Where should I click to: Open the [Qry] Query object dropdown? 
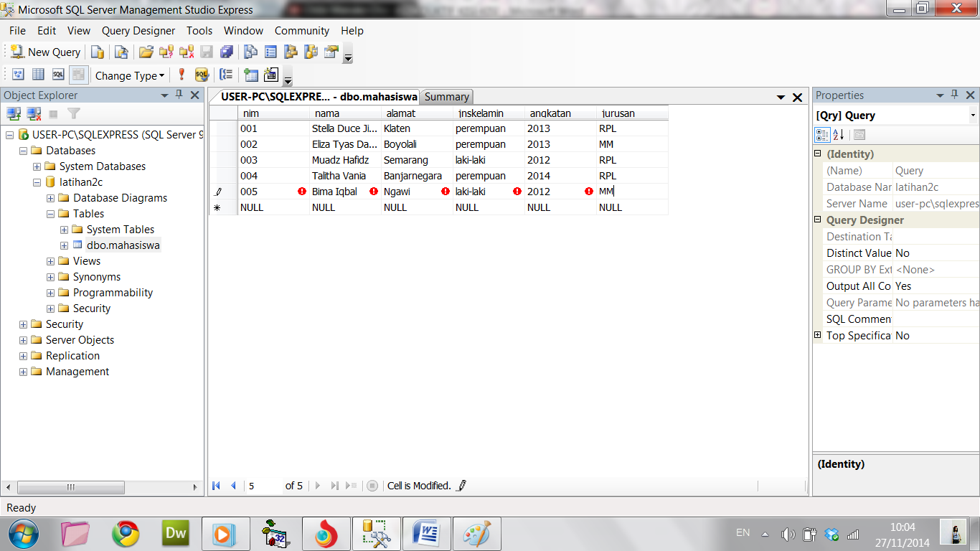pos(973,116)
